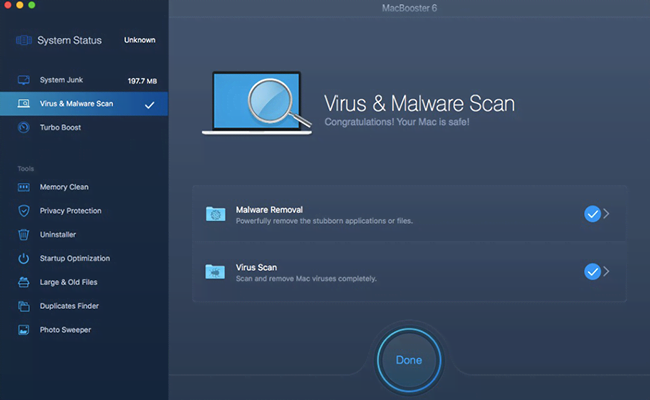
Task: Click the Privacy Protection shield icon
Action: coord(24,211)
